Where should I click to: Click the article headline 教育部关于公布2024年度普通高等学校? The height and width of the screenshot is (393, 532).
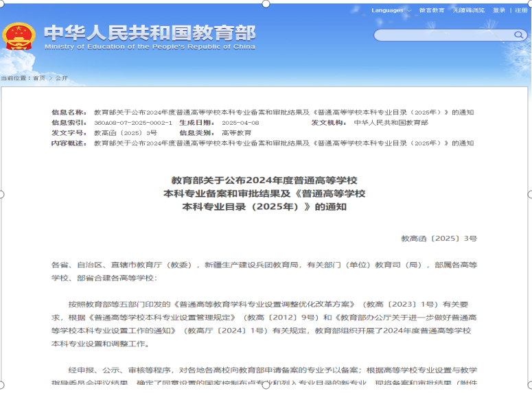[x=264, y=180]
